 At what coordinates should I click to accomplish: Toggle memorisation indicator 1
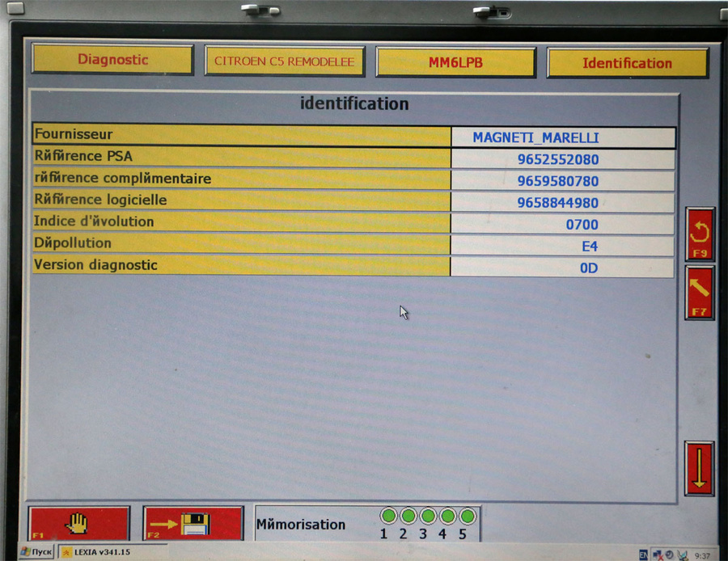click(x=388, y=516)
